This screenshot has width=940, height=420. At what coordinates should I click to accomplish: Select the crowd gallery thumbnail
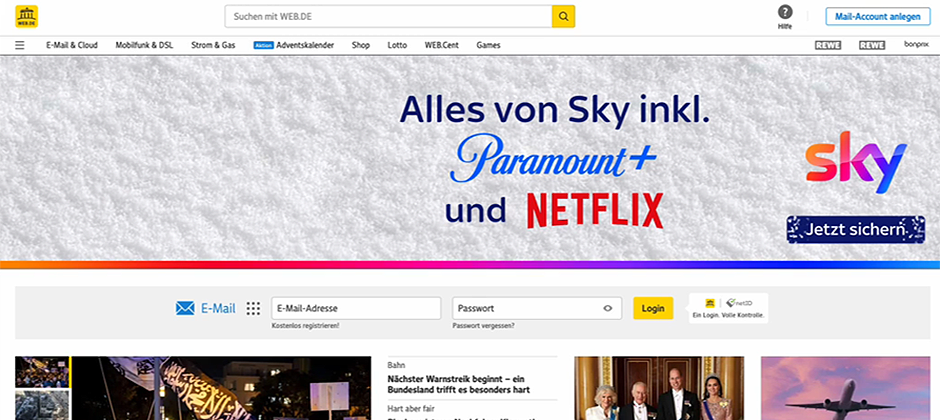(42, 372)
